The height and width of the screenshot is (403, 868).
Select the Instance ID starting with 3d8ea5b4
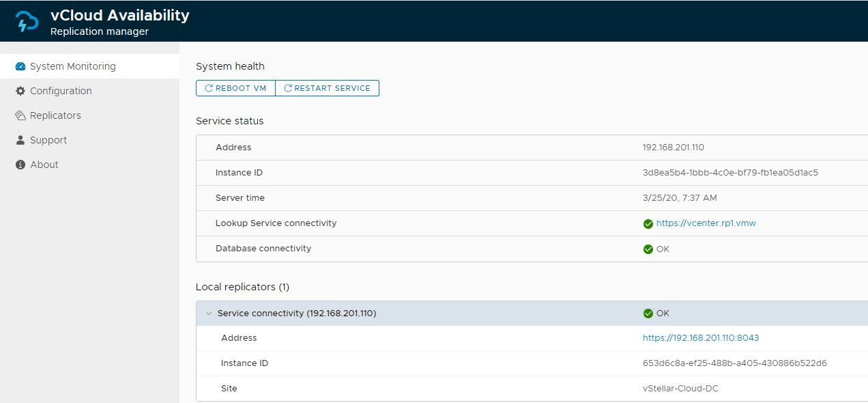730,173
